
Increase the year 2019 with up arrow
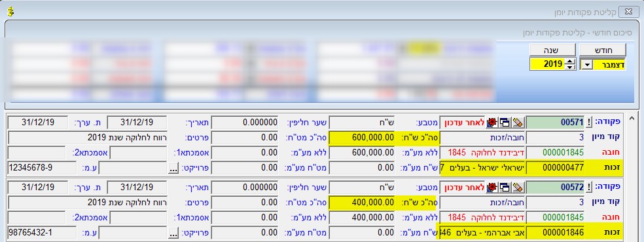(x=569, y=62)
